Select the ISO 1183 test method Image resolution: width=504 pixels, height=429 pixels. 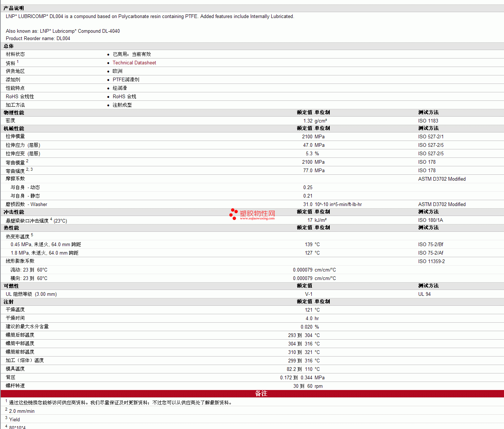tap(428, 121)
